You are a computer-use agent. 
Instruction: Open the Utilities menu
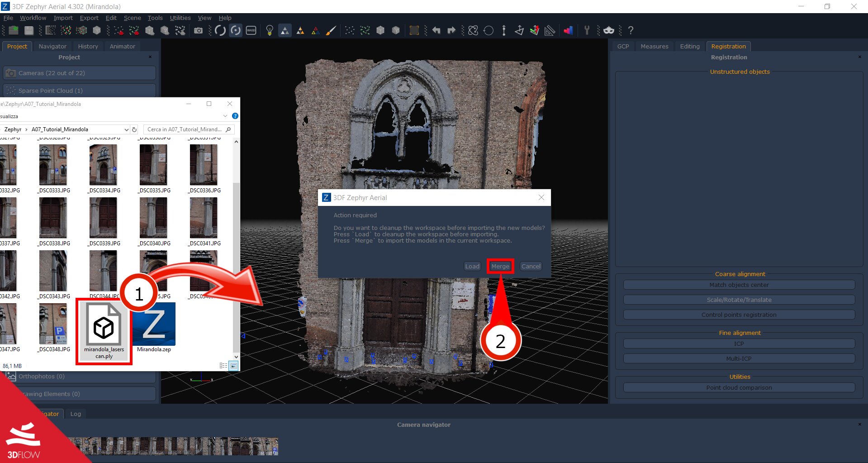coord(180,18)
